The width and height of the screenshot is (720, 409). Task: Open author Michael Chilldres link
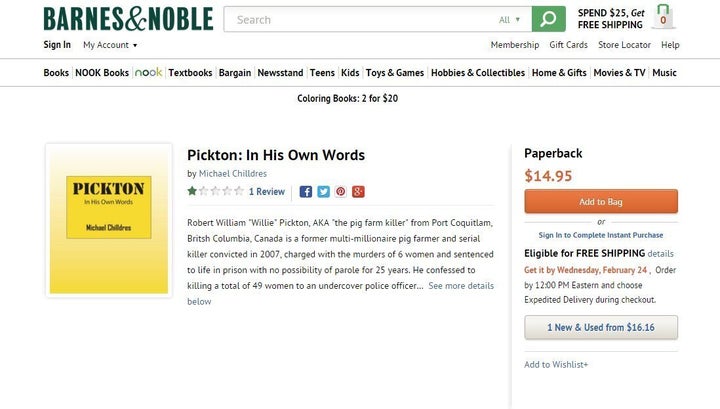point(233,174)
